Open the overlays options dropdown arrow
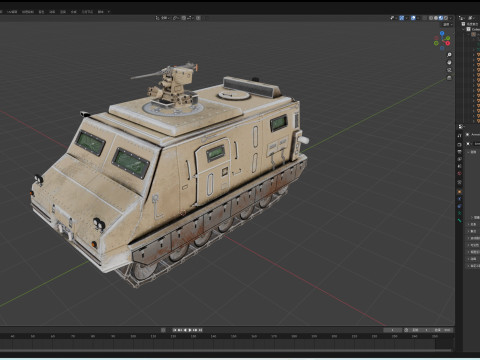The image size is (480, 360). (x=418, y=18)
